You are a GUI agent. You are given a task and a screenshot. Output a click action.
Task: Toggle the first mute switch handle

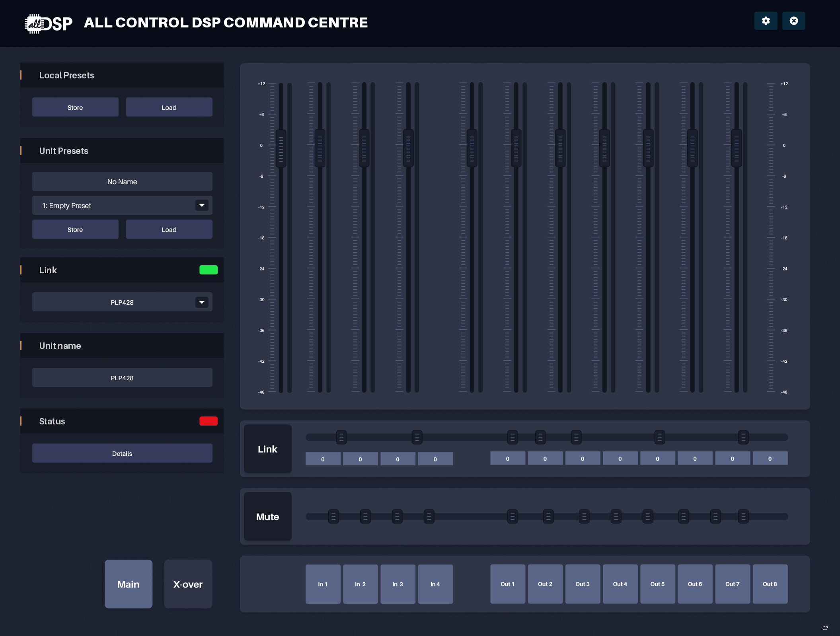[x=333, y=516]
